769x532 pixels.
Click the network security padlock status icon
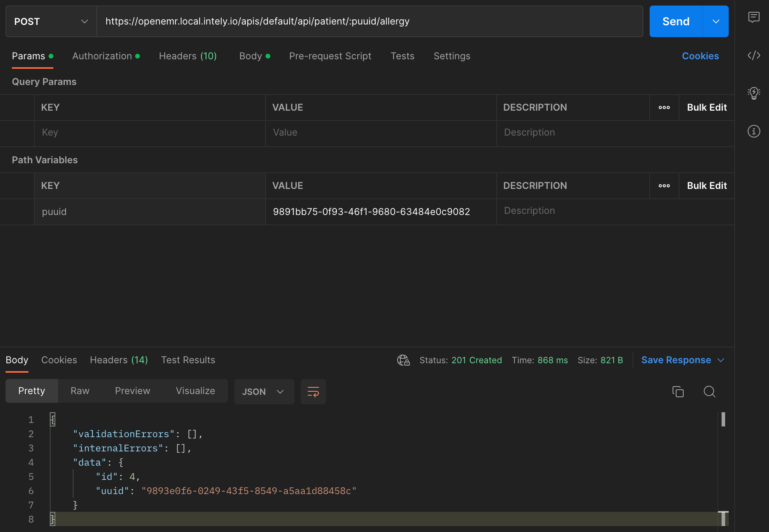pos(403,360)
